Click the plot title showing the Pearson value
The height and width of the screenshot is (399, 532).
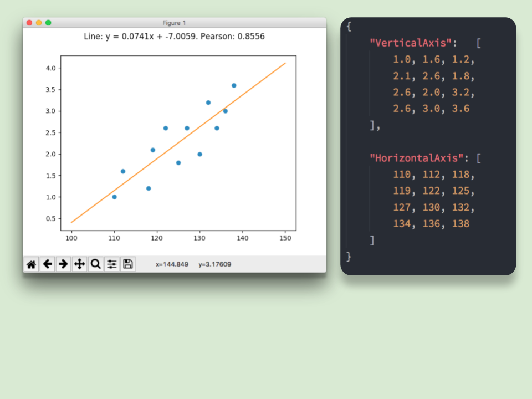coord(174,37)
